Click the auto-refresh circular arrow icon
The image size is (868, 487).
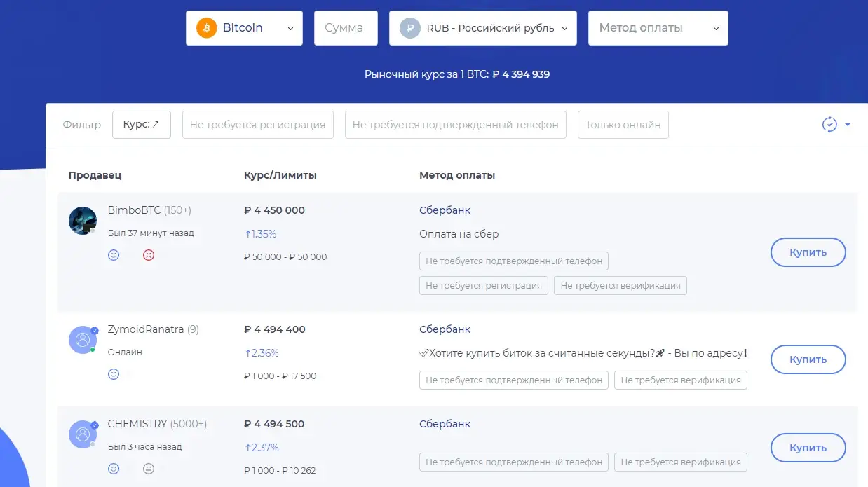point(829,125)
